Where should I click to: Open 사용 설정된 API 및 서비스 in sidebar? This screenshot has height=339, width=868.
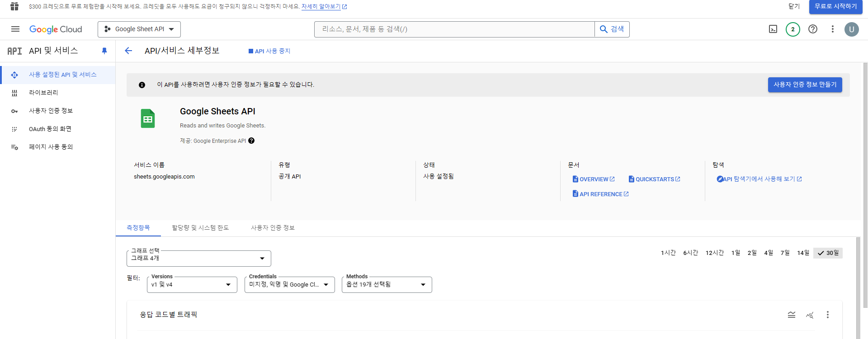coord(58,75)
